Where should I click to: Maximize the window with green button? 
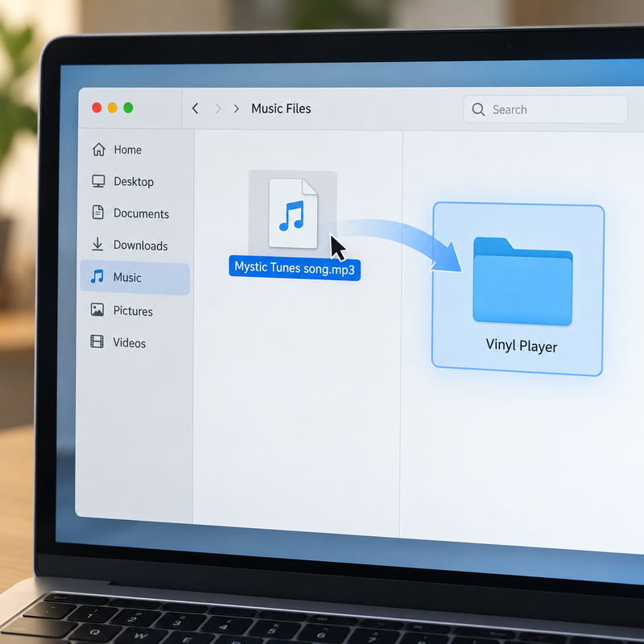point(128,108)
